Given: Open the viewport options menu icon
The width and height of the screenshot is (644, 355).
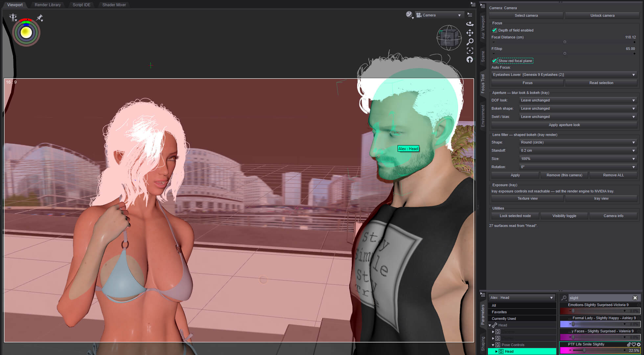Looking at the screenshot, I should point(470,15).
